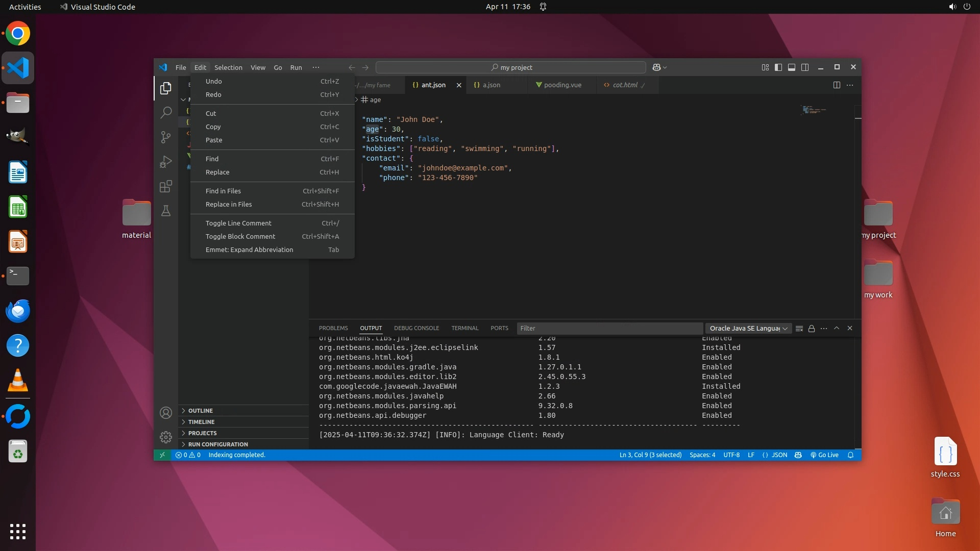This screenshot has height=551, width=980.
Task: Open the Extensions view icon
Action: 166,186
